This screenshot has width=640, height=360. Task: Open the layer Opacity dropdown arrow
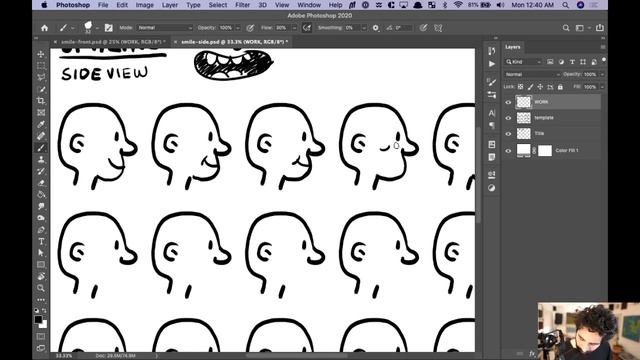[602, 75]
